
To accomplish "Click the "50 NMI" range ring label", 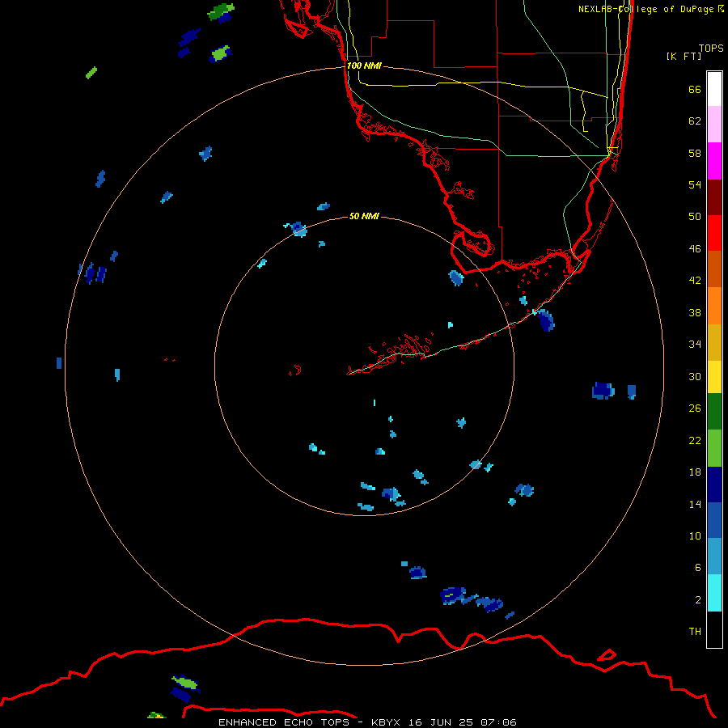I will [x=364, y=216].
